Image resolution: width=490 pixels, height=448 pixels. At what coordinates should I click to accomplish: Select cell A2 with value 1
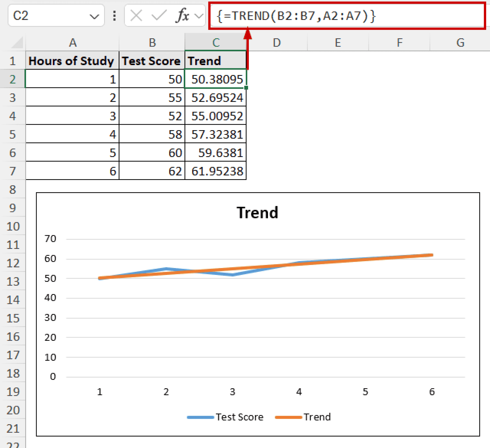coord(72,79)
